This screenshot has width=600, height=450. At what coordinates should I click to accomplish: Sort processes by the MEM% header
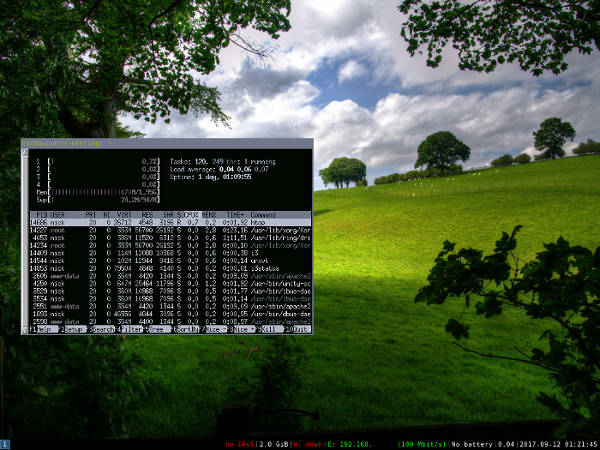tap(209, 215)
